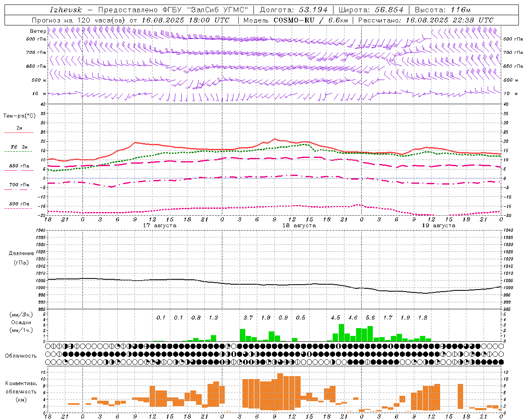Click the station name Izhevsk in header
Viewport: 525px width, 420px height.
66,10
